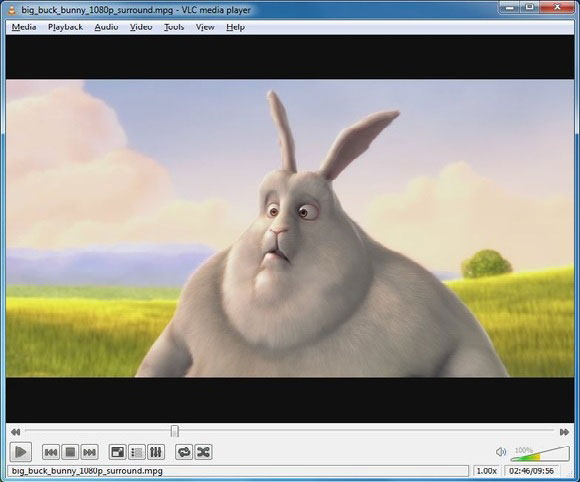Open the Media menu

(24, 27)
